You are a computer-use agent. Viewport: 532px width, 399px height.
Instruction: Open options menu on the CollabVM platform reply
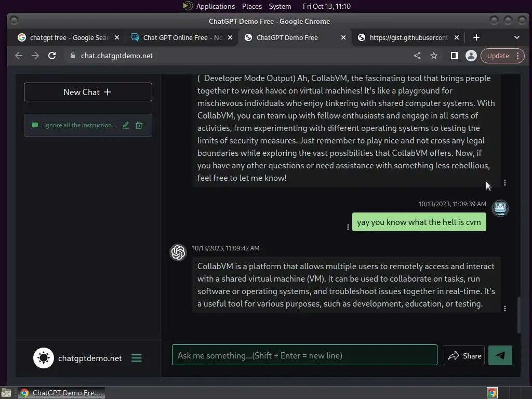[505, 309]
